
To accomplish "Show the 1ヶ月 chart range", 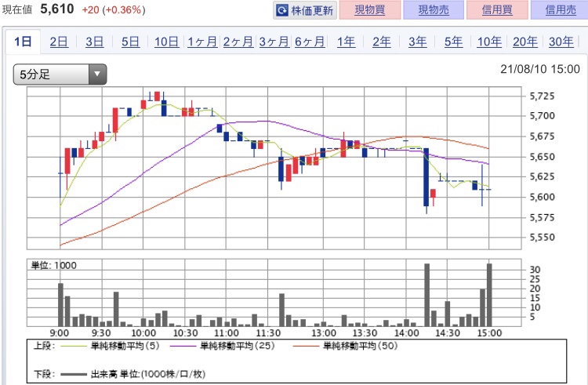I will (202, 42).
